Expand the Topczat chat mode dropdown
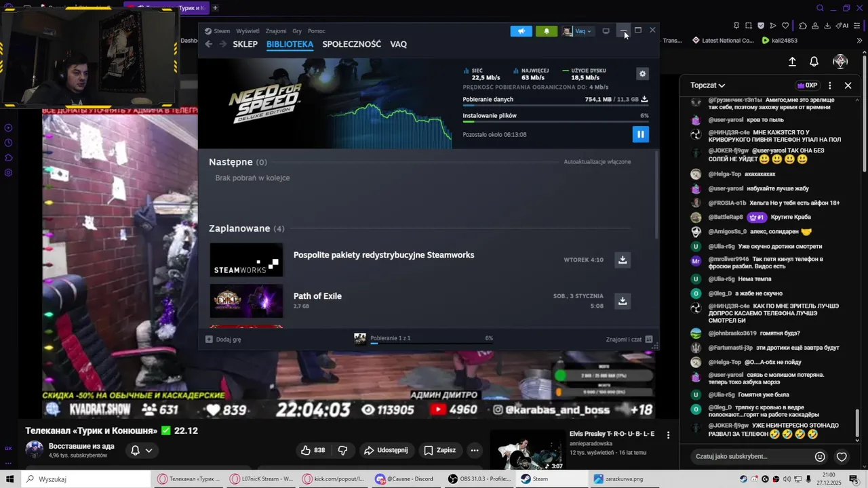Image resolution: width=868 pixels, height=488 pixels. click(x=708, y=85)
